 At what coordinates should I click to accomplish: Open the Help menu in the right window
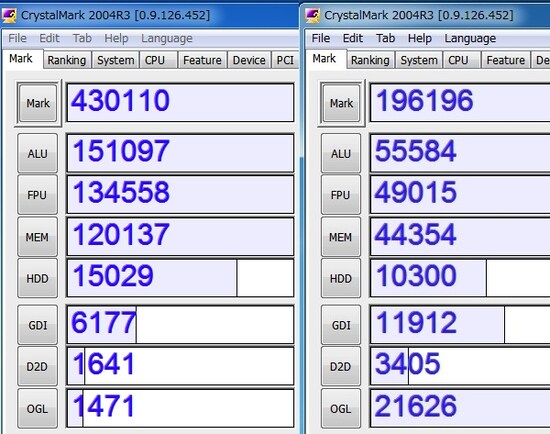click(x=420, y=38)
